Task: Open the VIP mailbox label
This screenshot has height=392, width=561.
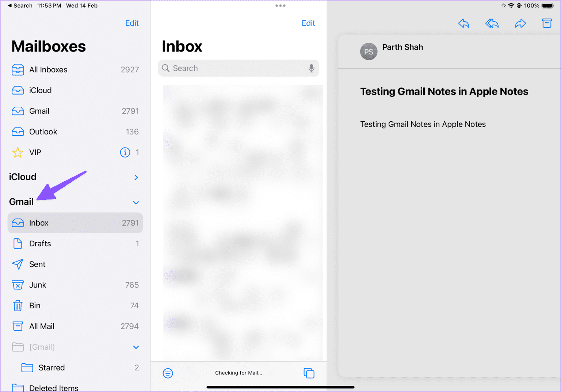Action: pos(35,152)
